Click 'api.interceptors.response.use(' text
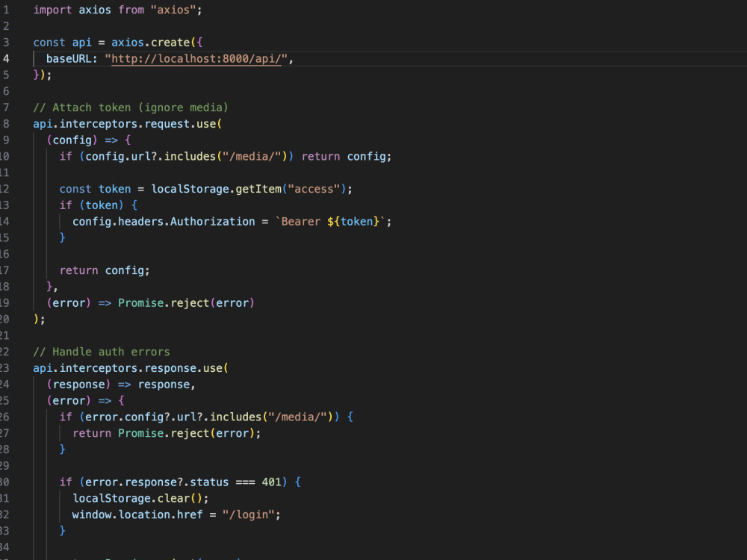The width and height of the screenshot is (747, 560). (x=131, y=368)
